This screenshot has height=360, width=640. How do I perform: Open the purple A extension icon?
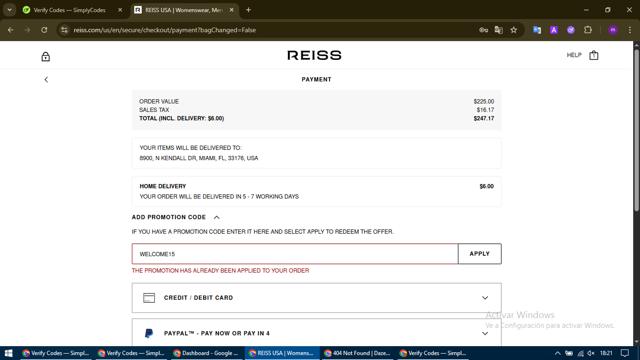pos(553,30)
